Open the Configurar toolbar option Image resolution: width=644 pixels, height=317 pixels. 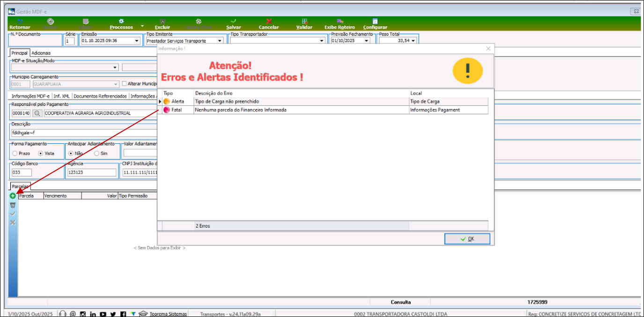point(375,24)
